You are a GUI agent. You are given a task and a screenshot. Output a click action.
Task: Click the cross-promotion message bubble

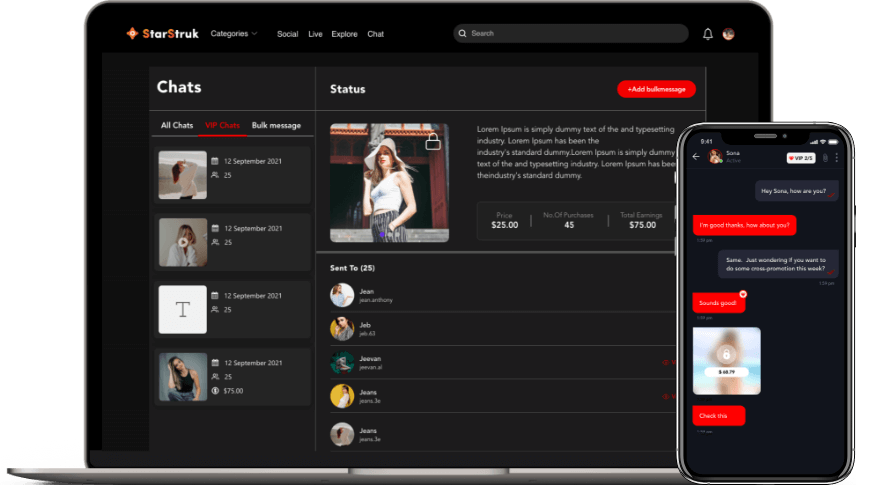778,264
